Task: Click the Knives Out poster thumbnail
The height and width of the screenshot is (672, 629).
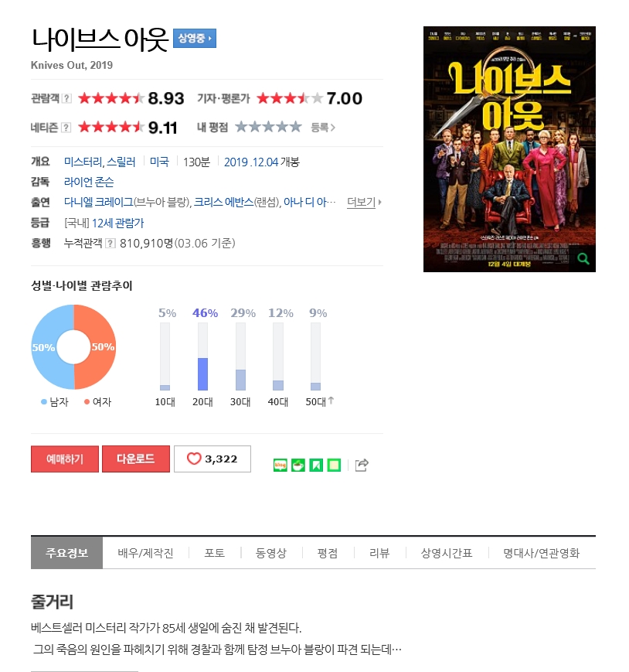Action: click(x=509, y=149)
